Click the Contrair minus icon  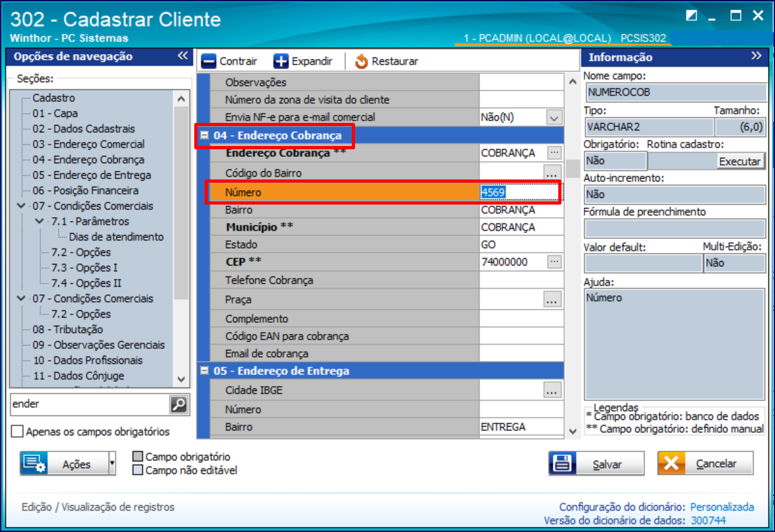pyautogui.click(x=208, y=61)
